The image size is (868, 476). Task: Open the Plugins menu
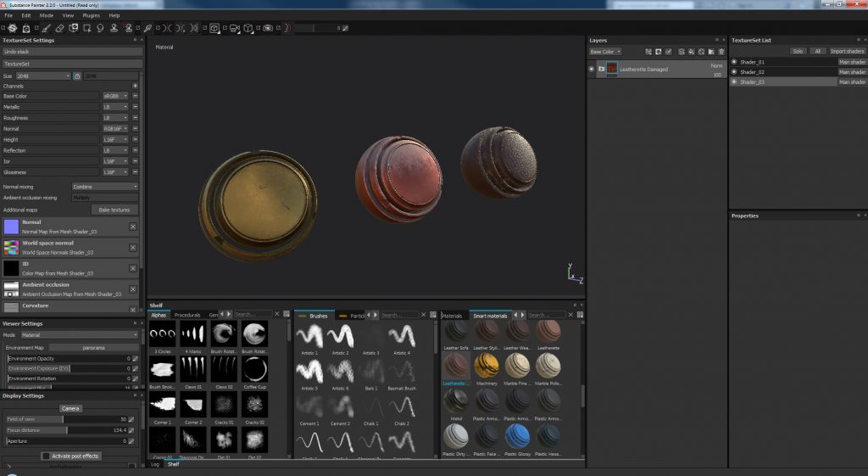[92, 15]
